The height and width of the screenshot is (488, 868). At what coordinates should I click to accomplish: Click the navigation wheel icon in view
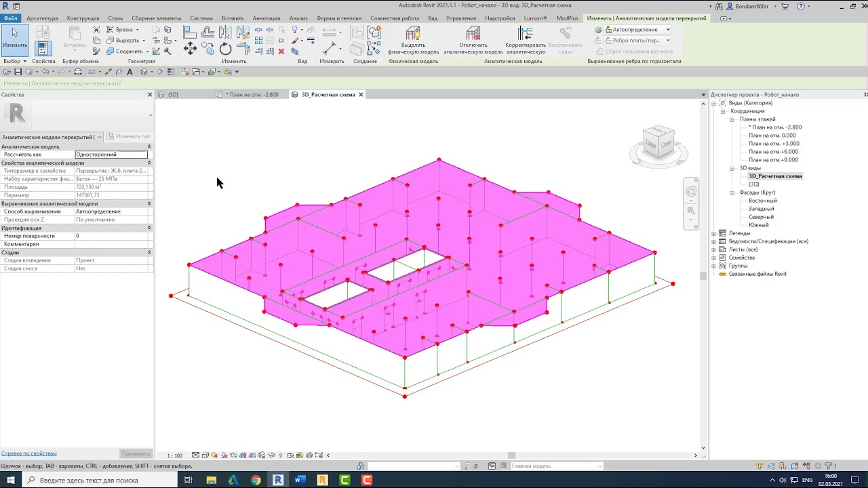691,192
